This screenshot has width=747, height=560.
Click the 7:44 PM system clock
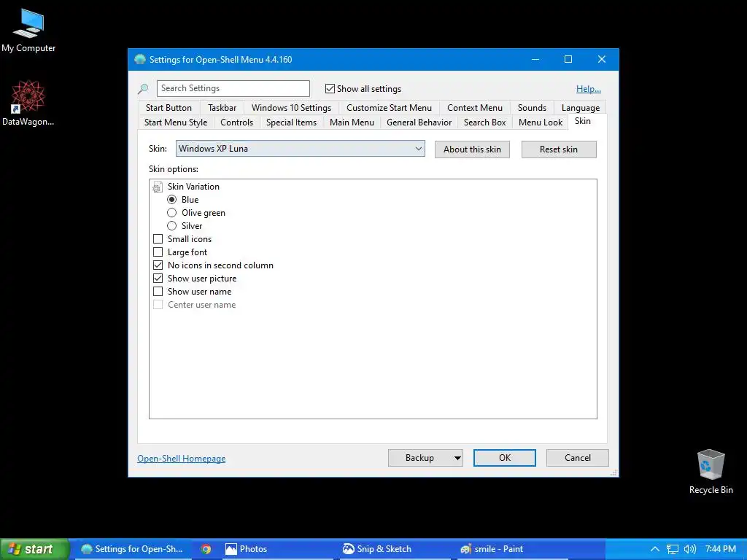click(x=720, y=549)
